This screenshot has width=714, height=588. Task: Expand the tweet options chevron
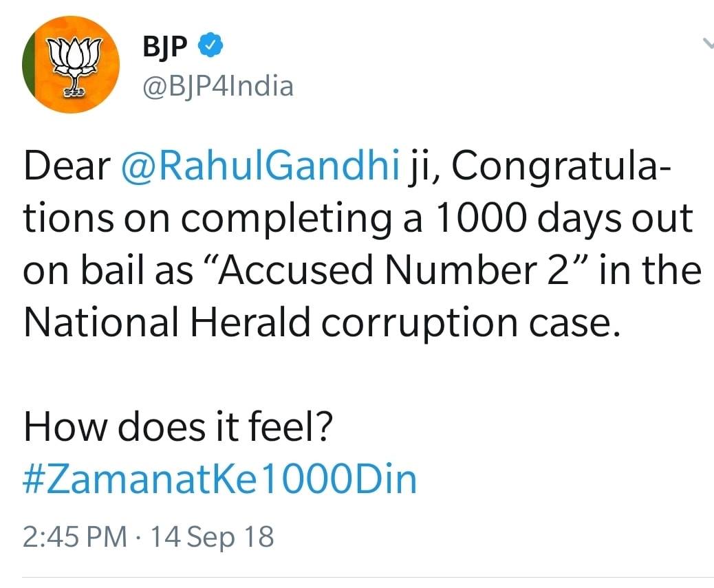(708, 43)
